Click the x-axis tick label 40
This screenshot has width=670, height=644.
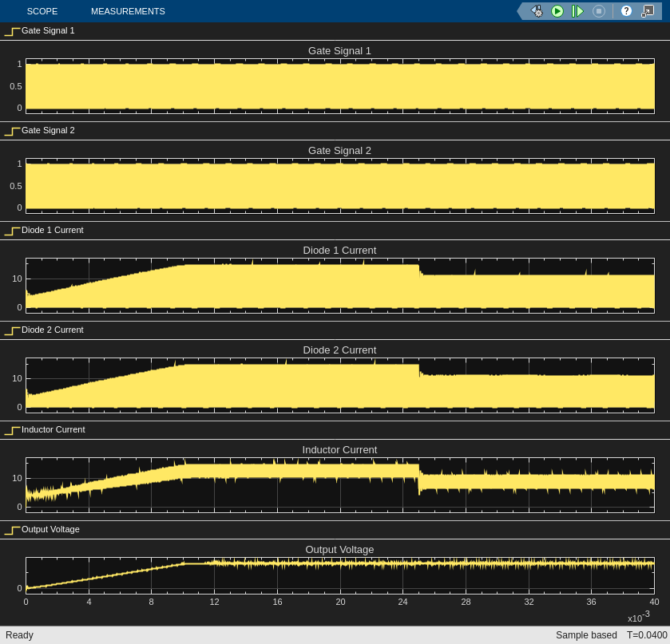[654, 603]
